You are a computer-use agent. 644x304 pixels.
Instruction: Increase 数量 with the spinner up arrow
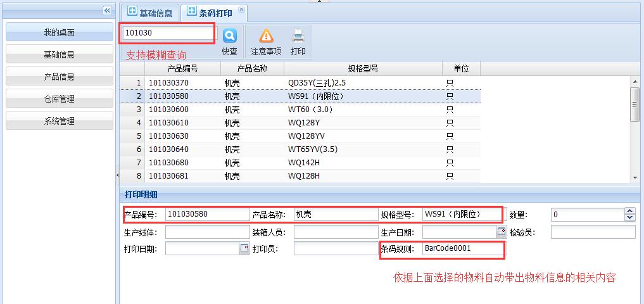(629, 212)
